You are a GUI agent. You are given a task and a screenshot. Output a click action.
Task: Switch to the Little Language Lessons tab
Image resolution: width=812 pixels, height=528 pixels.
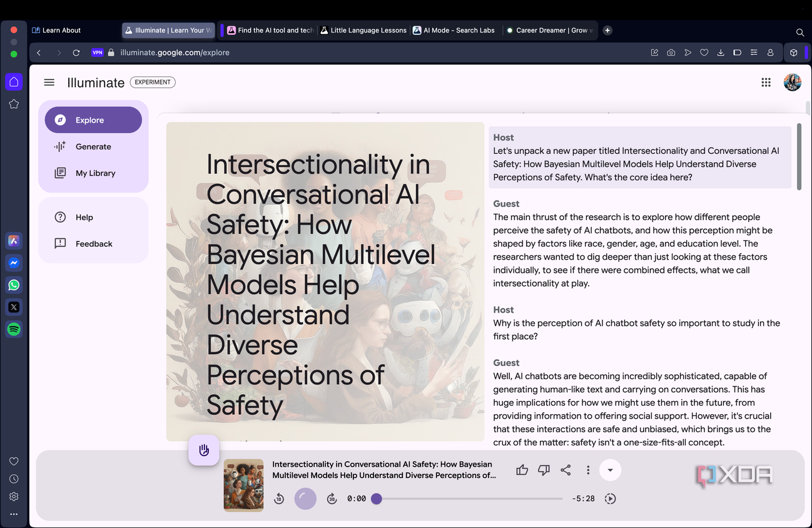click(x=363, y=30)
